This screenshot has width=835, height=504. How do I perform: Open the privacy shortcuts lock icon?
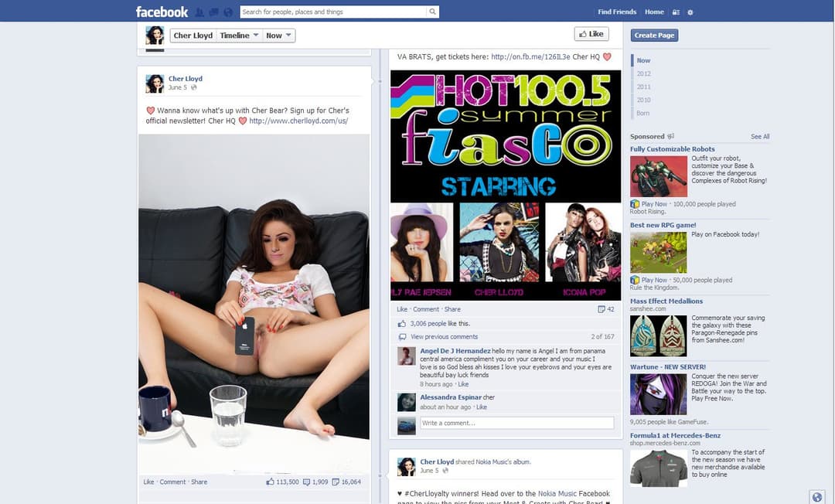click(x=676, y=12)
